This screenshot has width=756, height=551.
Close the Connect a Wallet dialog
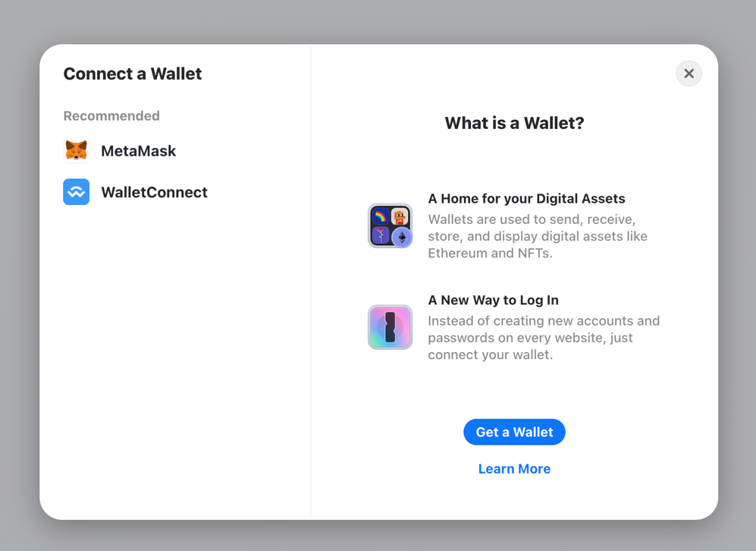[689, 74]
